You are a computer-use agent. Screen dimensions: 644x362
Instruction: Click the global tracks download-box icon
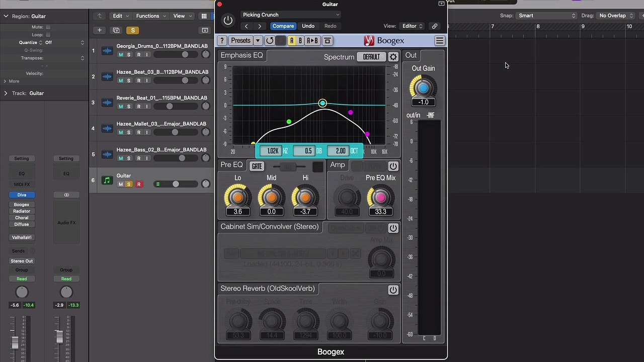tap(205, 30)
